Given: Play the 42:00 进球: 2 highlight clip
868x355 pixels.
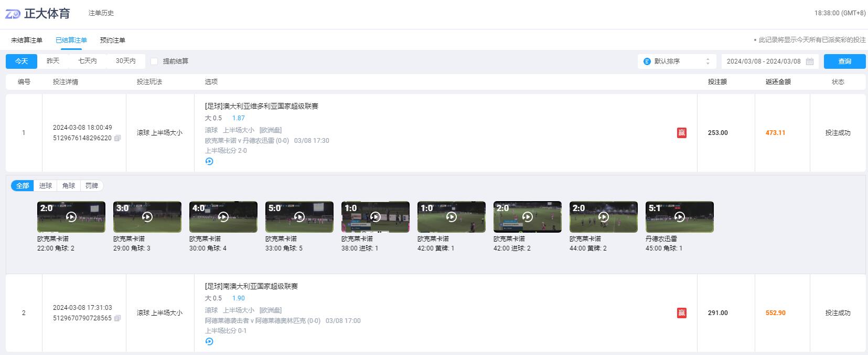Looking at the screenshot, I should [x=528, y=217].
